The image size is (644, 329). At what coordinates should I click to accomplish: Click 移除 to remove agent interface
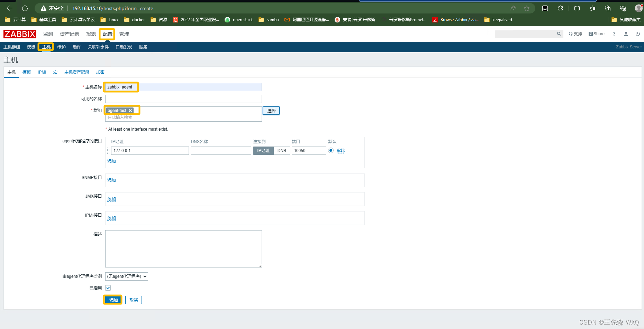pyautogui.click(x=341, y=151)
